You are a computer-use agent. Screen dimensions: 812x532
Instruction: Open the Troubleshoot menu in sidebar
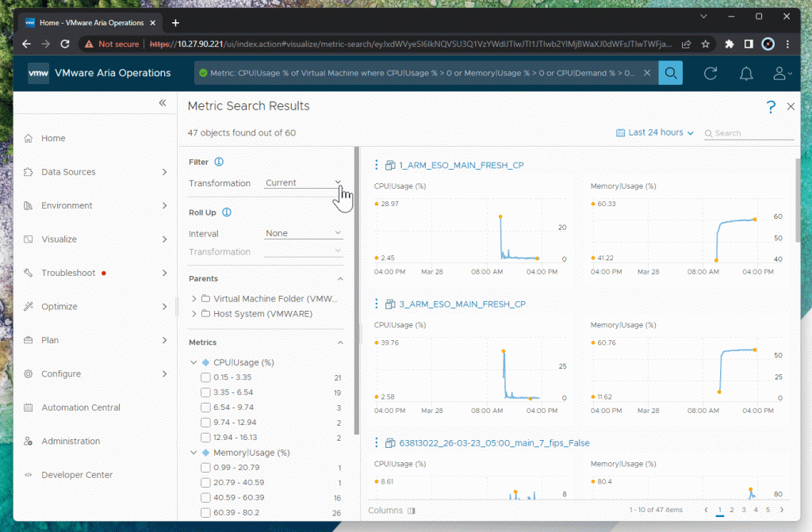click(95, 273)
